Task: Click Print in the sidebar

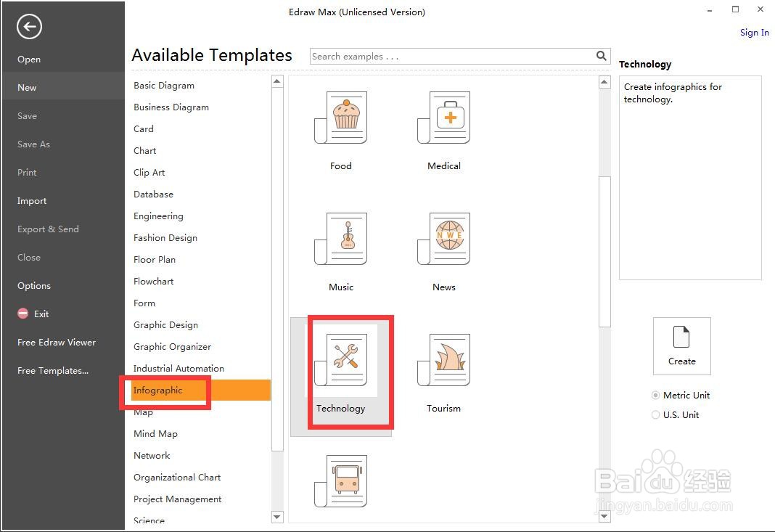Action: coord(27,172)
